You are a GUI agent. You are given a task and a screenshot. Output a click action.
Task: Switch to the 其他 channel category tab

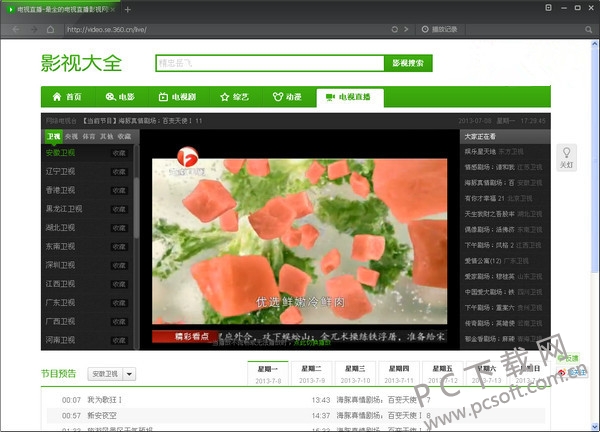106,136
